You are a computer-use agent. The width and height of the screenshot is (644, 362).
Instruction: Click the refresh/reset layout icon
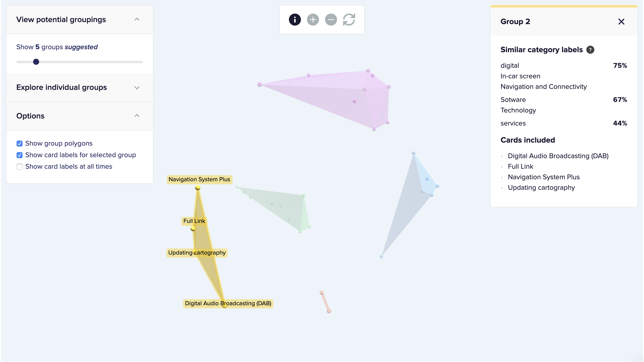pos(349,20)
